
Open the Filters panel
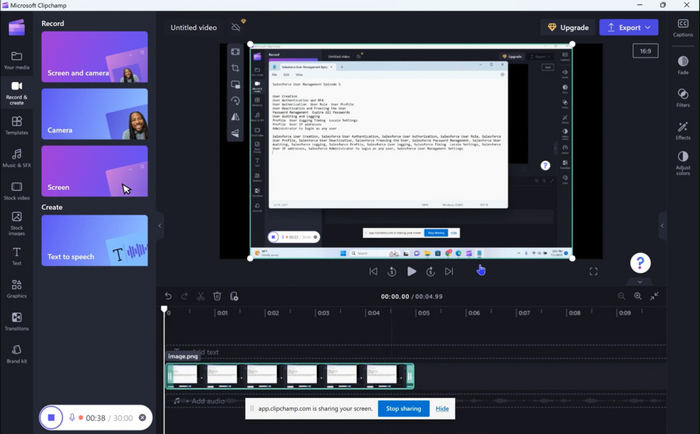pos(683,97)
